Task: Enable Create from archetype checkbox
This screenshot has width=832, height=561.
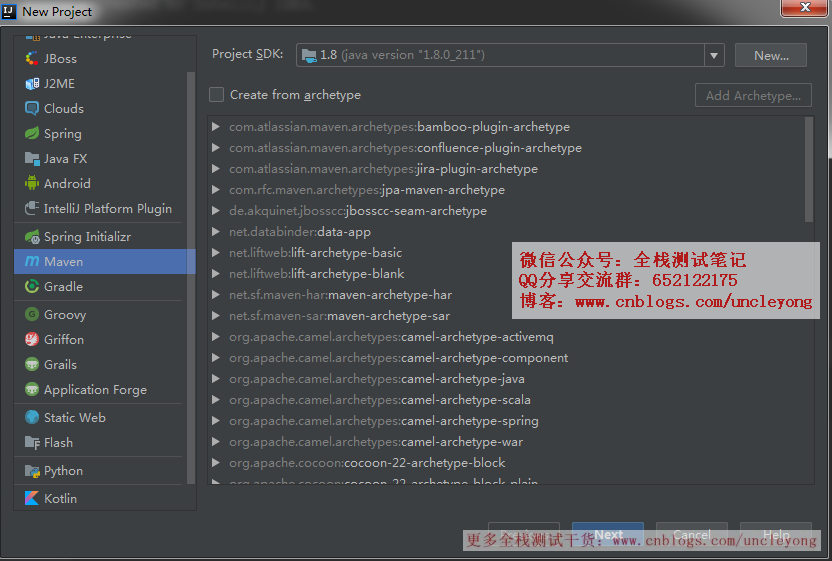Action: click(216, 94)
